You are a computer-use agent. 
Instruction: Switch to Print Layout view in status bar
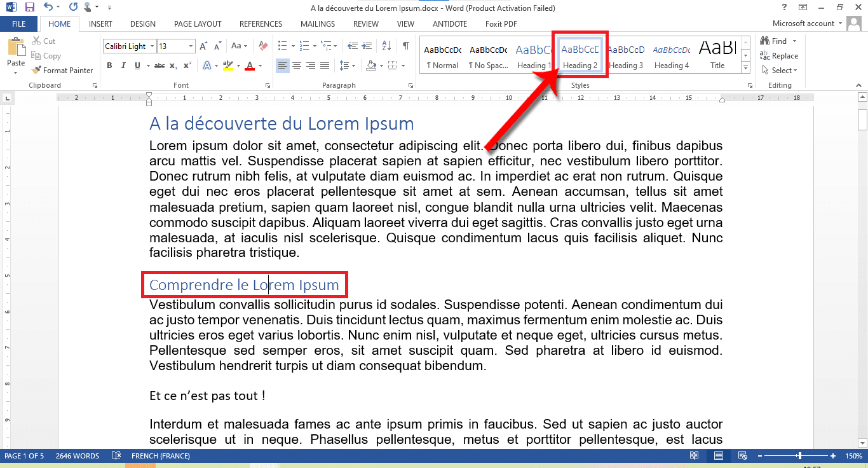coord(718,456)
